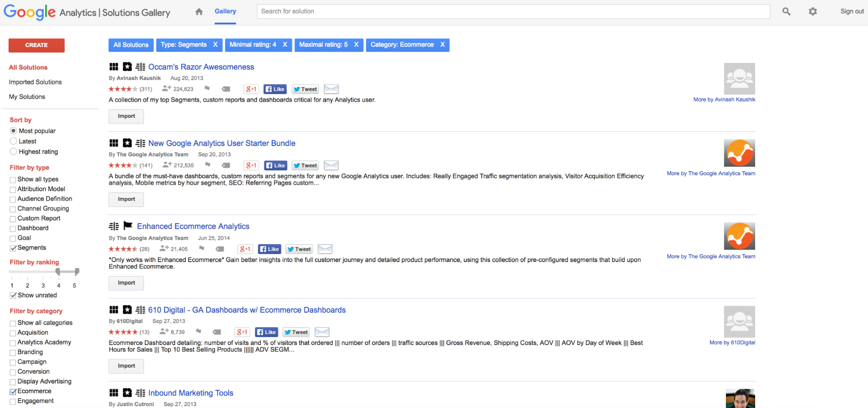Toggle the Show unrated checkbox
868x408 pixels.
[x=13, y=295]
